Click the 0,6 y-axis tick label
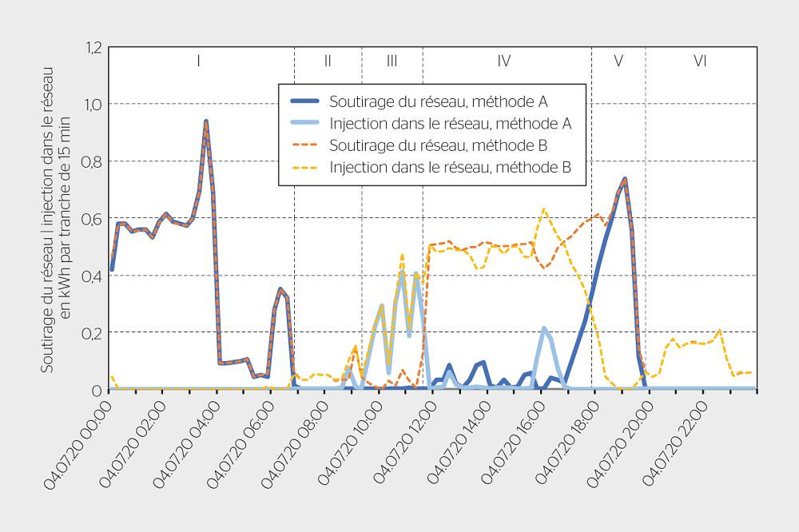Viewport: 799px width, 532px height. 93,219
